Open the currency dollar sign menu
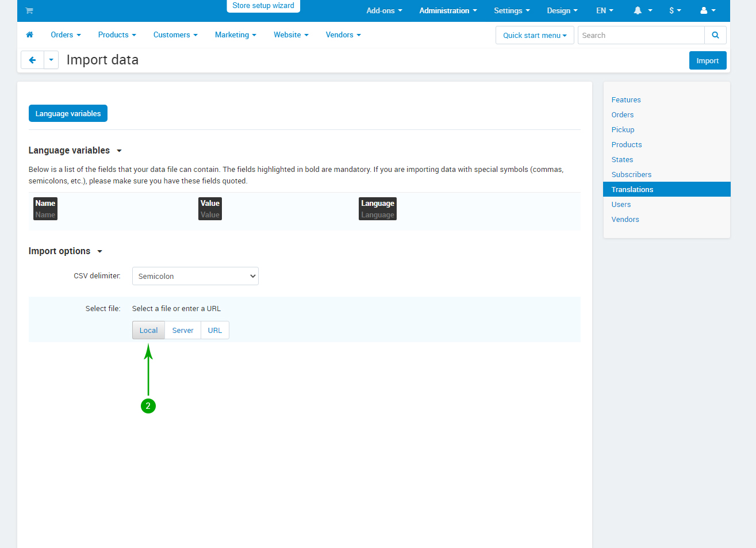Image resolution: width=756 pixels, height=548 pixels. click(x=675, y=10)
